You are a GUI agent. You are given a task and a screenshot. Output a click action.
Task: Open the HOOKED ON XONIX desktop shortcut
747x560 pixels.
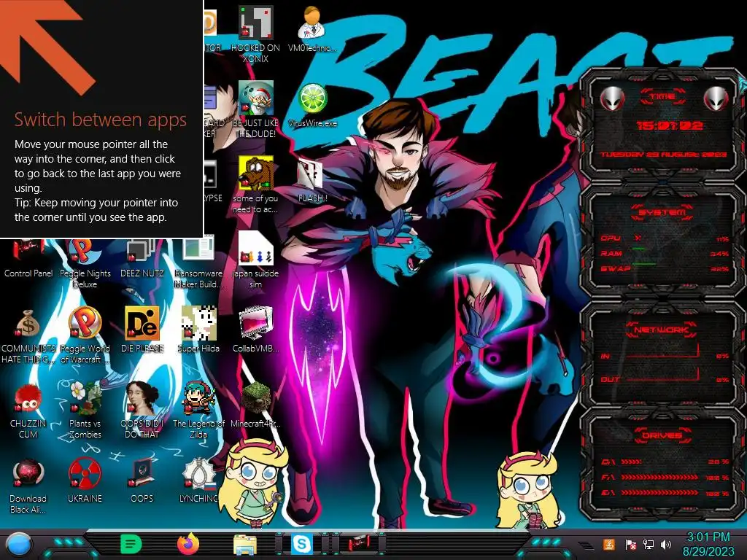click(255, 34)
